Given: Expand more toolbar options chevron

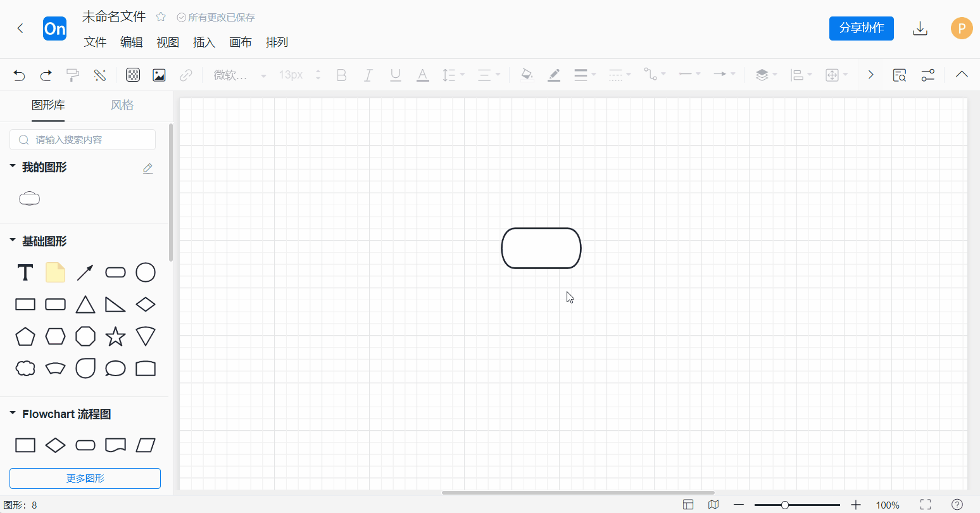Looking at the screenshot, I should click(x=871, y=75).
